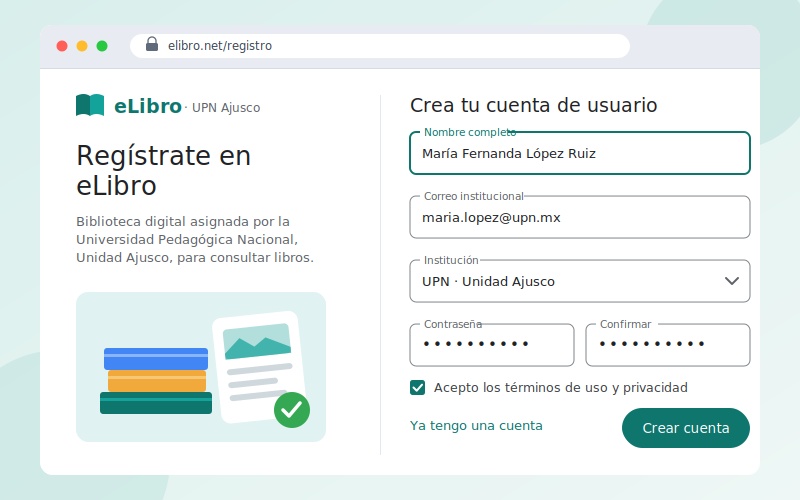This screenshot has width=800, height=500.
Task: Click the eLibro book logo icon
Action: 90,105
